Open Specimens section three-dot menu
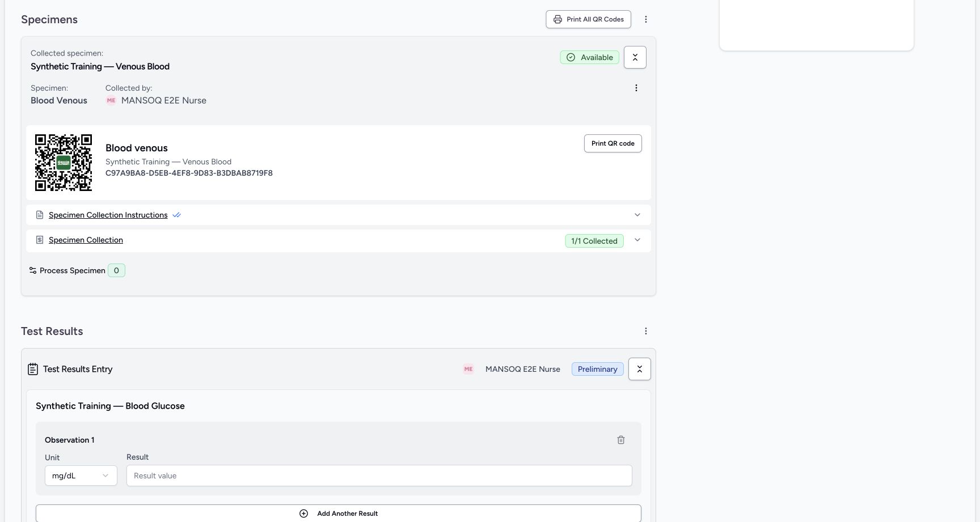980x522 pixels. pos(645,19)
